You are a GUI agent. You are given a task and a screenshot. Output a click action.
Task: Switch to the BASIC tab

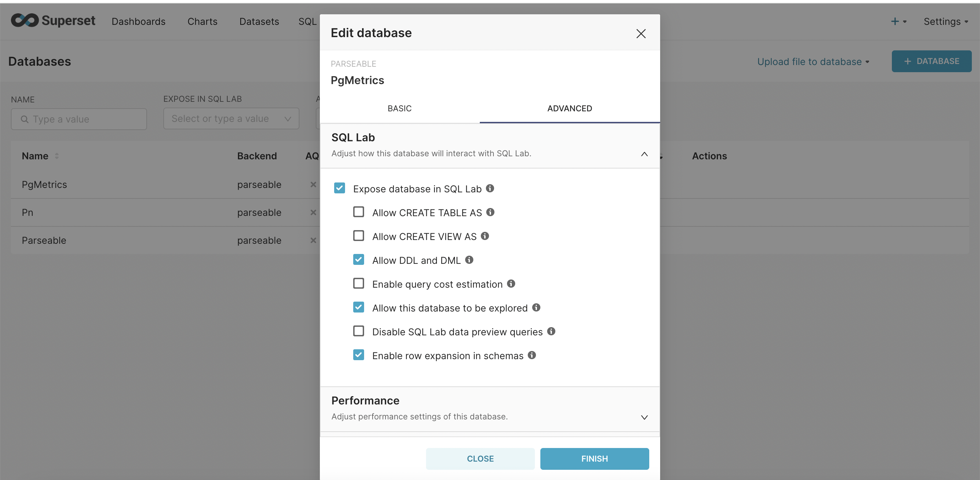click(x=399, y=109)
